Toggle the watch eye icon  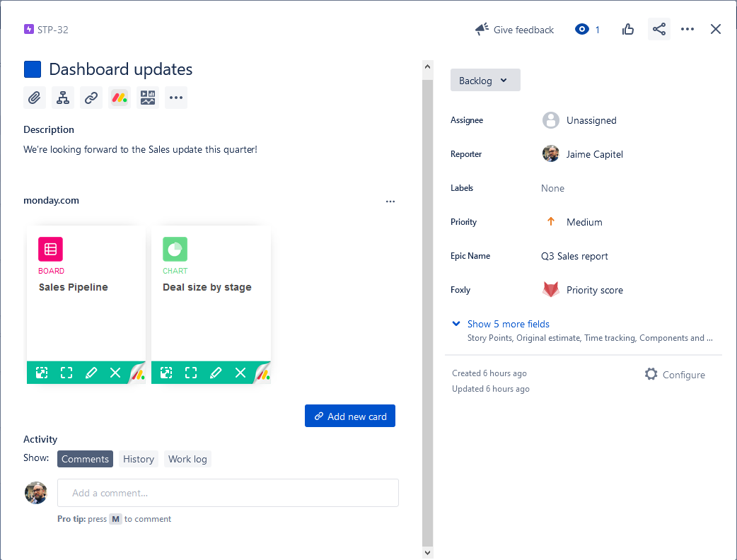[x=582, y=29]
